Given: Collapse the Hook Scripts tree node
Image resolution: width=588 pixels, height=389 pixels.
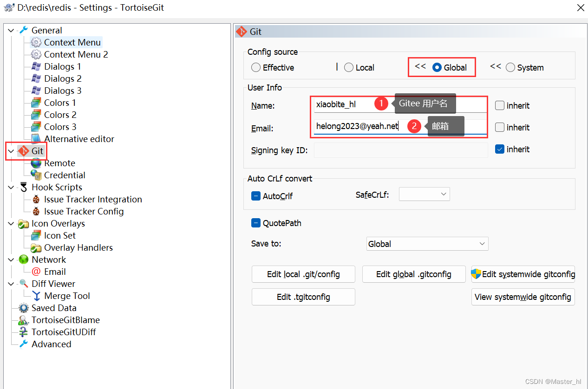Looking at the screenshot, I should coord(11,187).
